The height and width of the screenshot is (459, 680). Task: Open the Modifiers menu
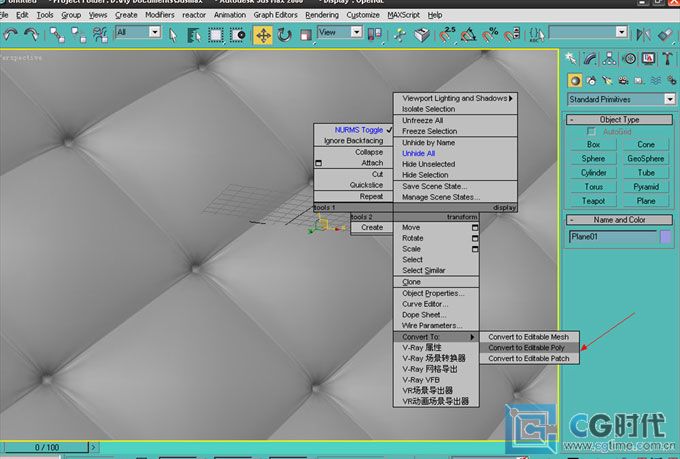(x=159, y=15)
